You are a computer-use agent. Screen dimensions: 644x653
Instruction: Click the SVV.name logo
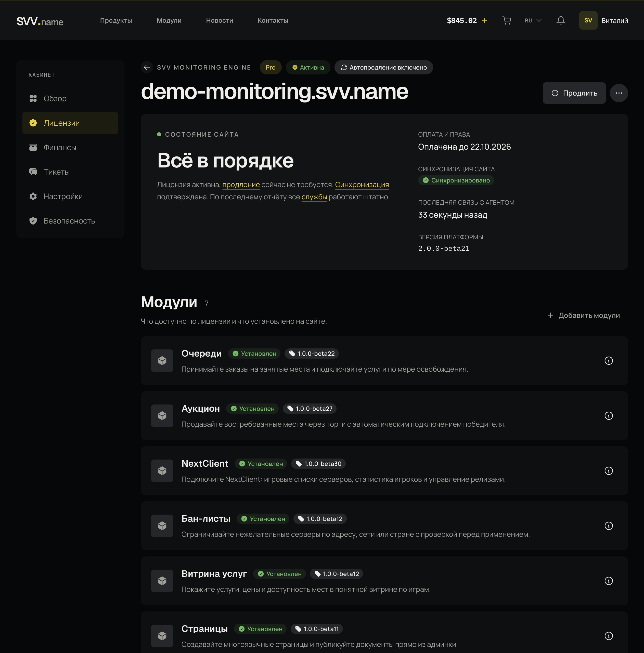click(40, 22)
